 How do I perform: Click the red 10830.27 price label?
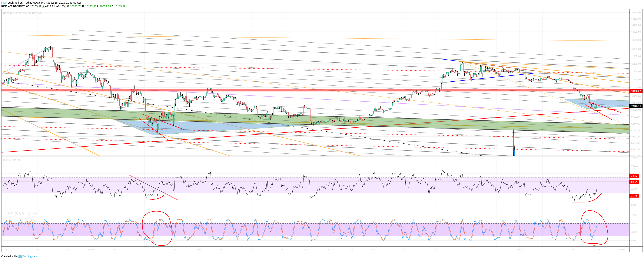pos(636,91)
